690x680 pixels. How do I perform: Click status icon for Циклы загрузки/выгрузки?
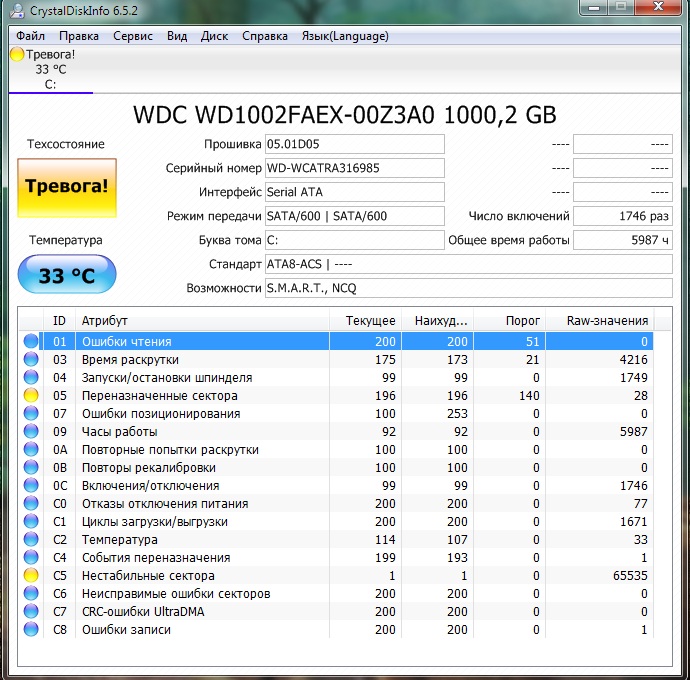pos(31,522)
